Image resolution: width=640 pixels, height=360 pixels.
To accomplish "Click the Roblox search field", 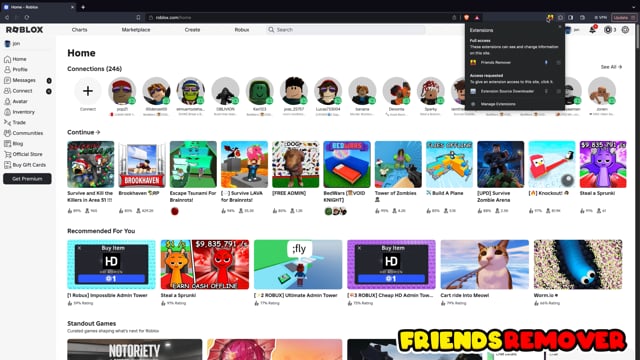I will point(345,30).
